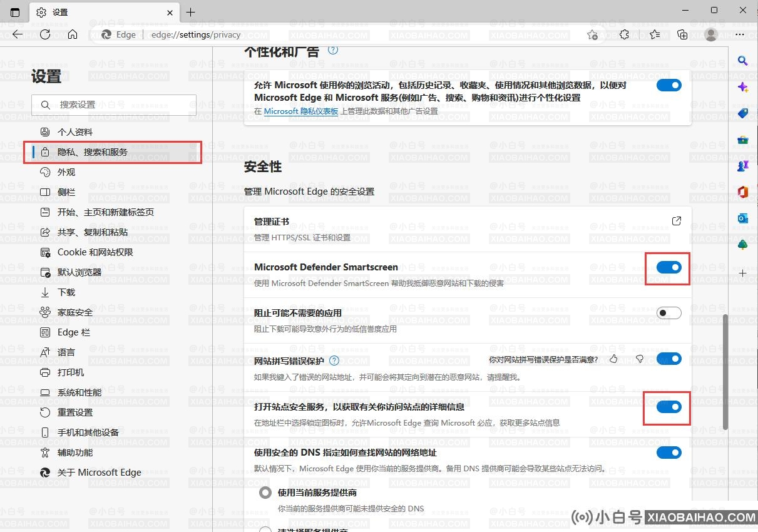
Task: Open the sidebar Discover sparkle icon
Action: tap(743, 87)
